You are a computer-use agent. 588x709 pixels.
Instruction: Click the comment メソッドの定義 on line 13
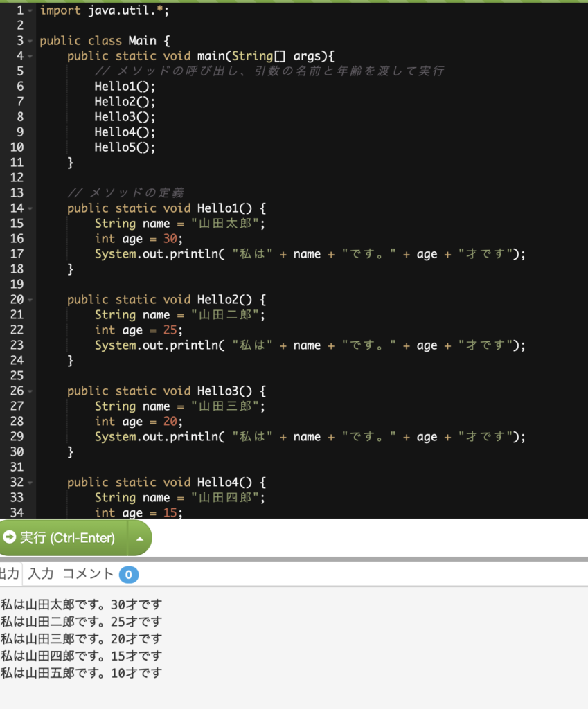126,192
